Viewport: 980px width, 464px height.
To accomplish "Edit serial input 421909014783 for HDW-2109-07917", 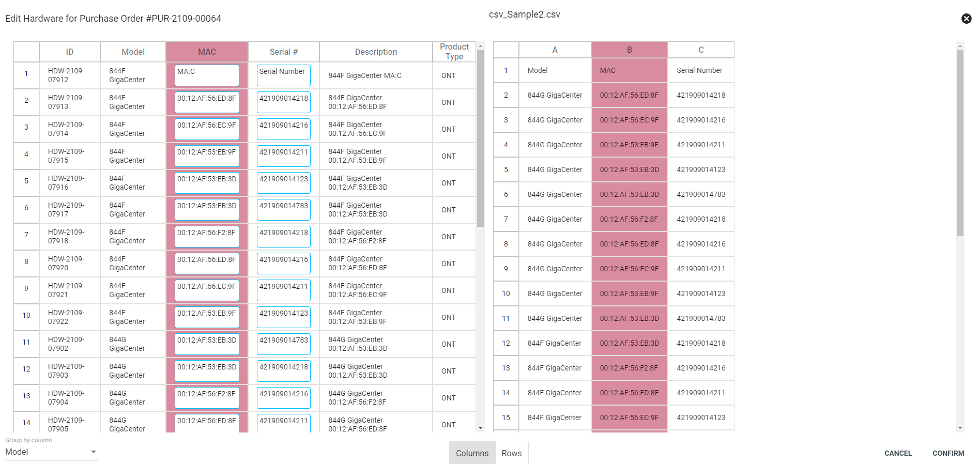I will tap(284, 210).
